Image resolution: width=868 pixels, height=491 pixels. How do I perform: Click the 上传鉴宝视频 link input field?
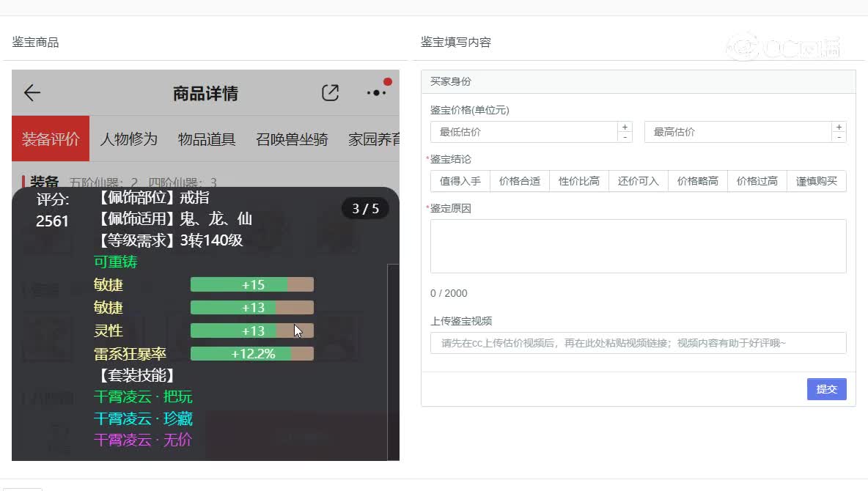tap(639, 343)
